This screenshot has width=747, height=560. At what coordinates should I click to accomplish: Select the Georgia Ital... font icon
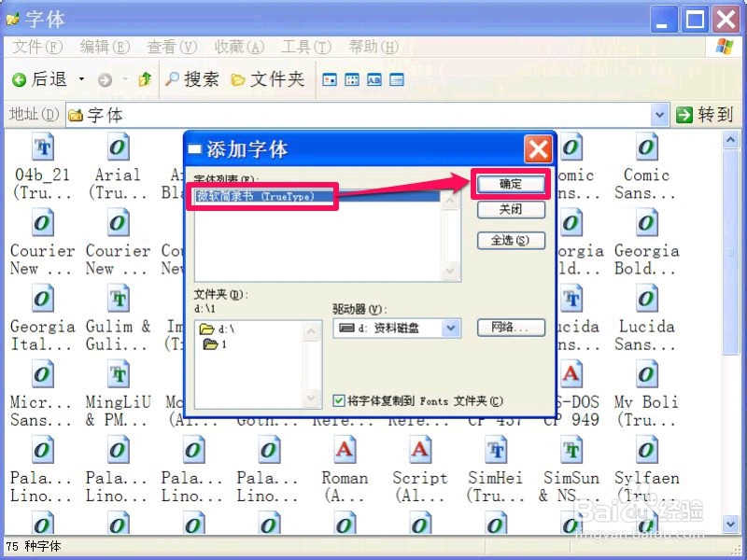point(42,299)
